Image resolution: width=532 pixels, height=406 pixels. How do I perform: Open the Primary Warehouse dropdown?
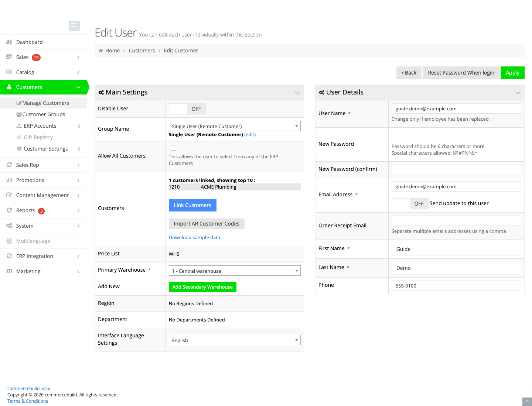(x=235, y=271)
